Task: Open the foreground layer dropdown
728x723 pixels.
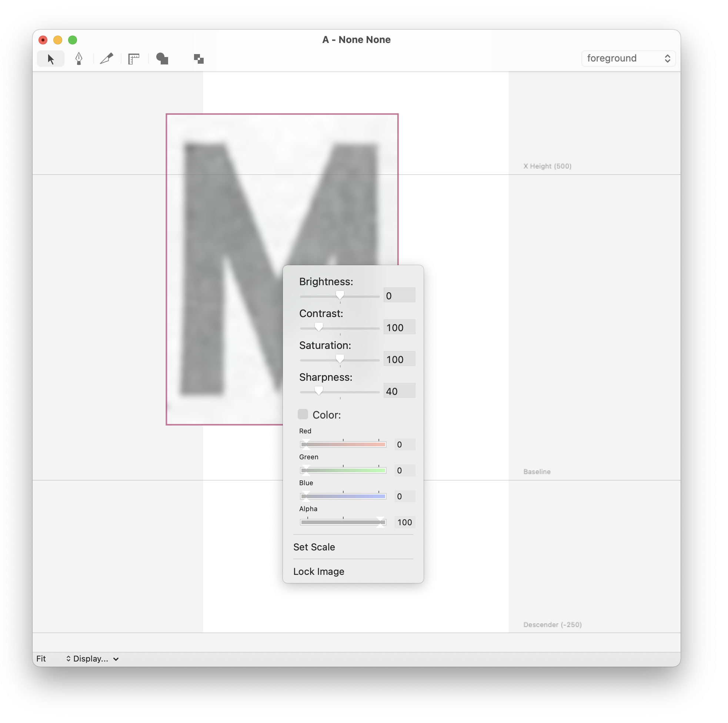Action: pos(628,59)
